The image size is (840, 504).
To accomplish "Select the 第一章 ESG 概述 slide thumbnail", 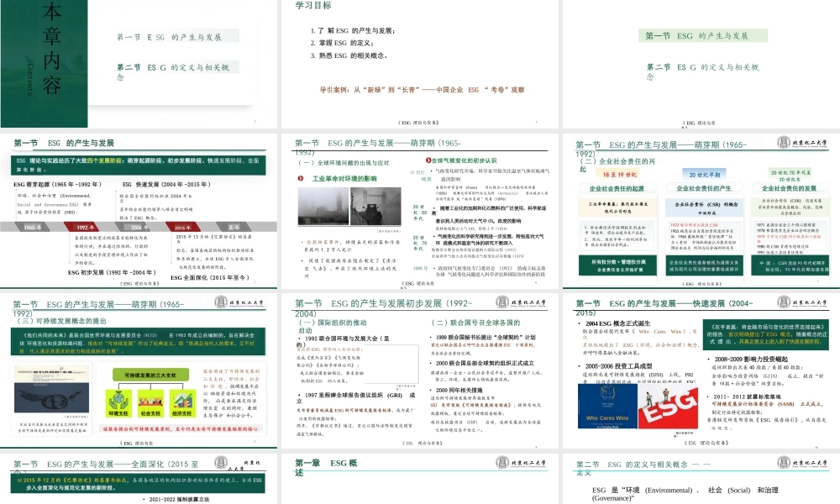I will (420, 483).
